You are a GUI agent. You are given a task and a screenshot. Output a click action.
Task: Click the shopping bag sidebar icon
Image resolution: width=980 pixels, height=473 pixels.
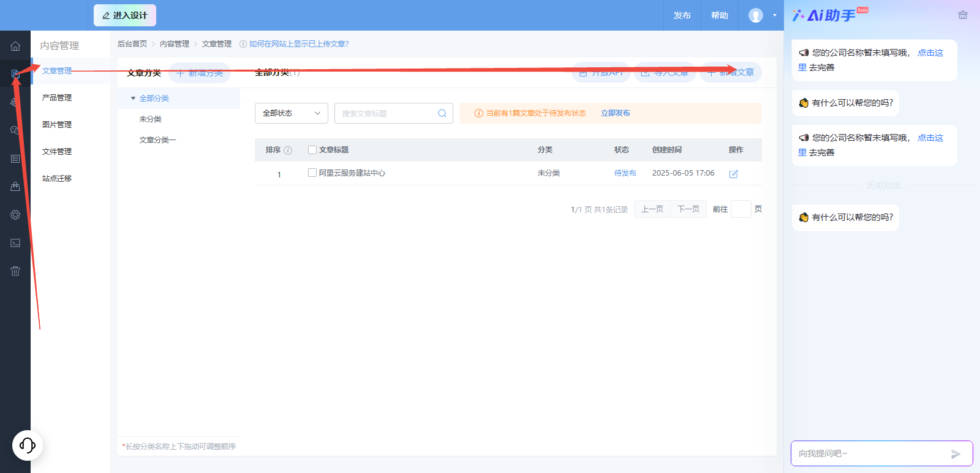15,187
